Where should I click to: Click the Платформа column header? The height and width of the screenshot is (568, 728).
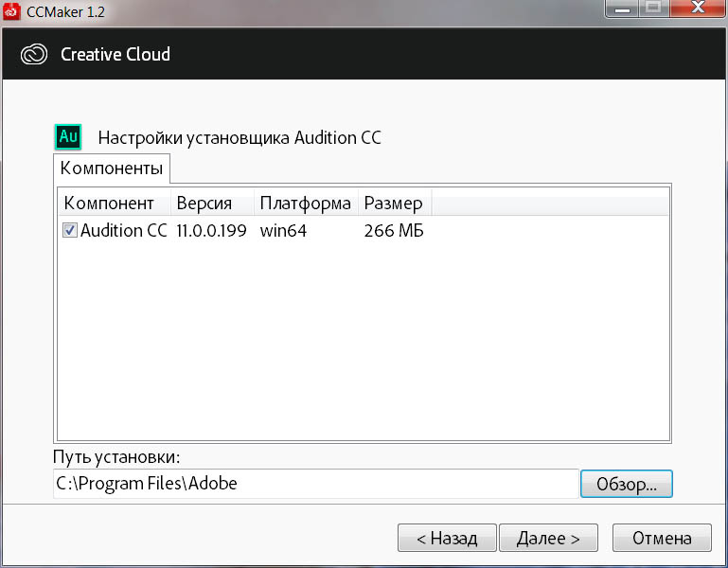point(306,203)
